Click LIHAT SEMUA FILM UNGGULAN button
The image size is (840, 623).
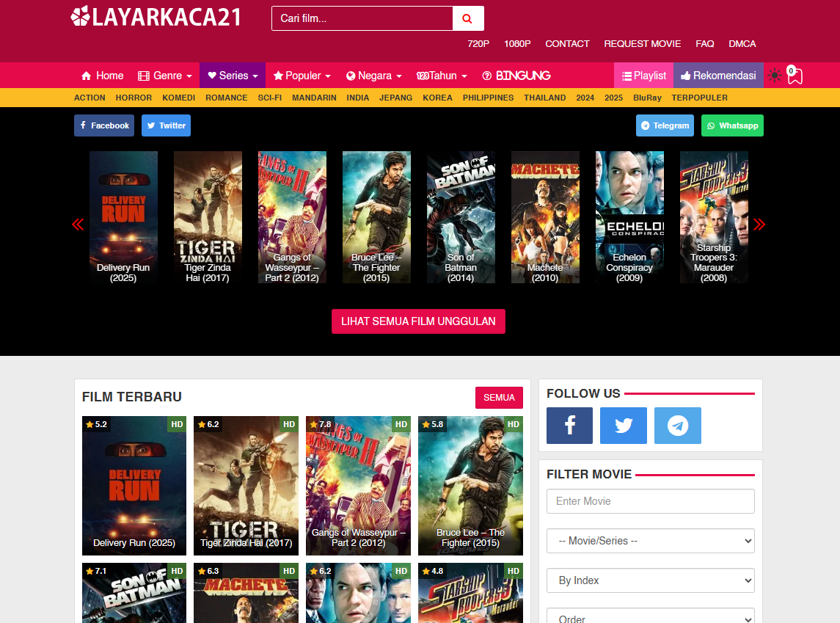pyautogui.click(x=418, y=321)
